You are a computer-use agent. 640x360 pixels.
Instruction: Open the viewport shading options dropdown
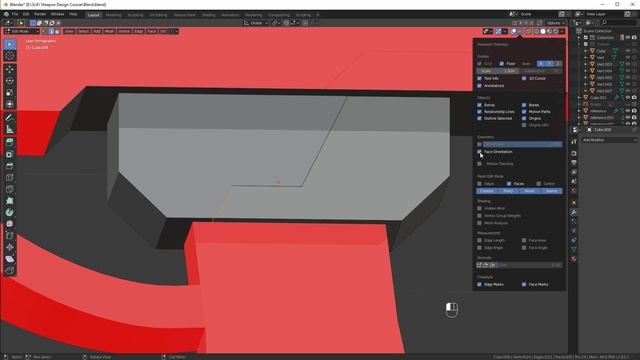click(x=562, y=31)
